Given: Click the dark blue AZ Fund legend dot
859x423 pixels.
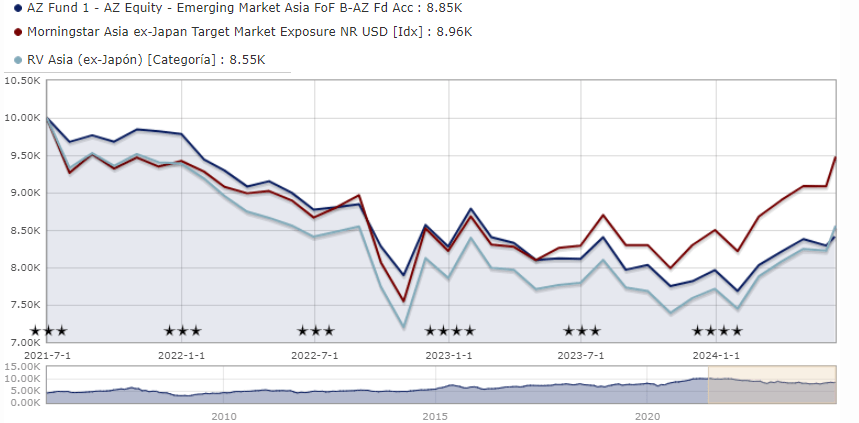Looking at the screenshot, I should [19, 8].
